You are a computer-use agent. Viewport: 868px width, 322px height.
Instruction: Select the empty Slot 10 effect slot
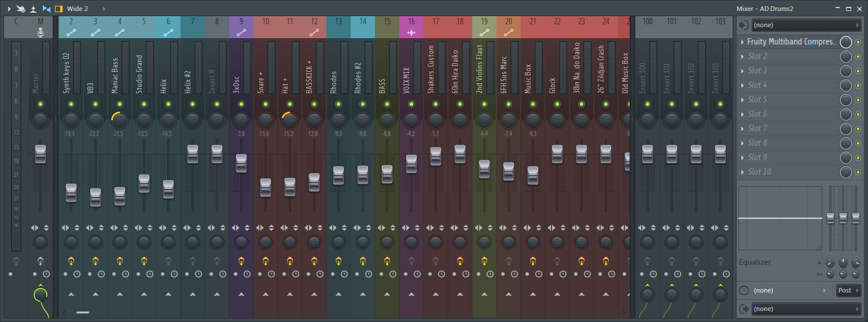coord(789,172)
